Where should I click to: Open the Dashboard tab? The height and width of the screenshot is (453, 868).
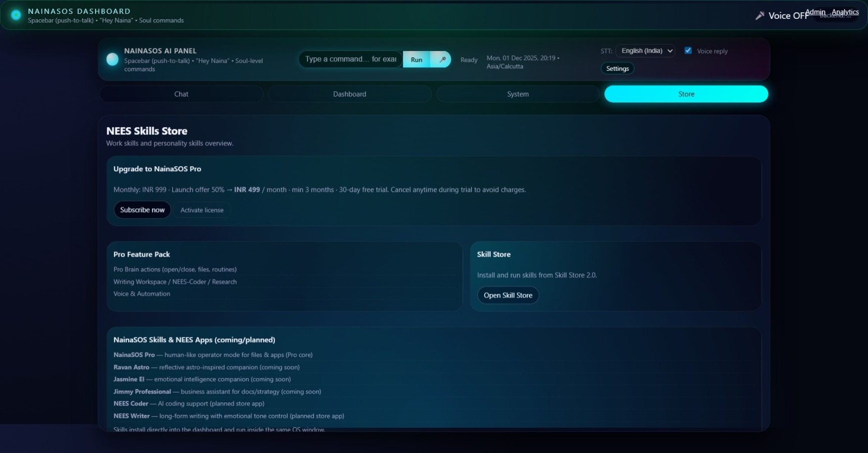[x=350, y=94]
